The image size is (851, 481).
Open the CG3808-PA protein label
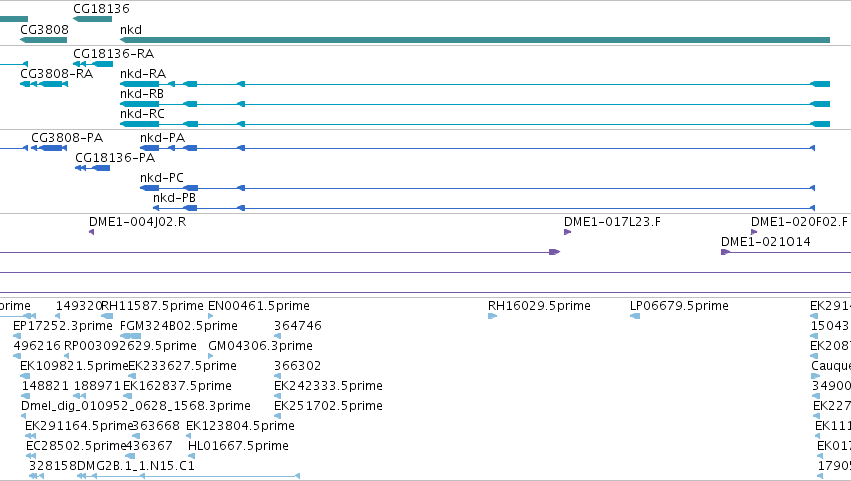point(67,138)
